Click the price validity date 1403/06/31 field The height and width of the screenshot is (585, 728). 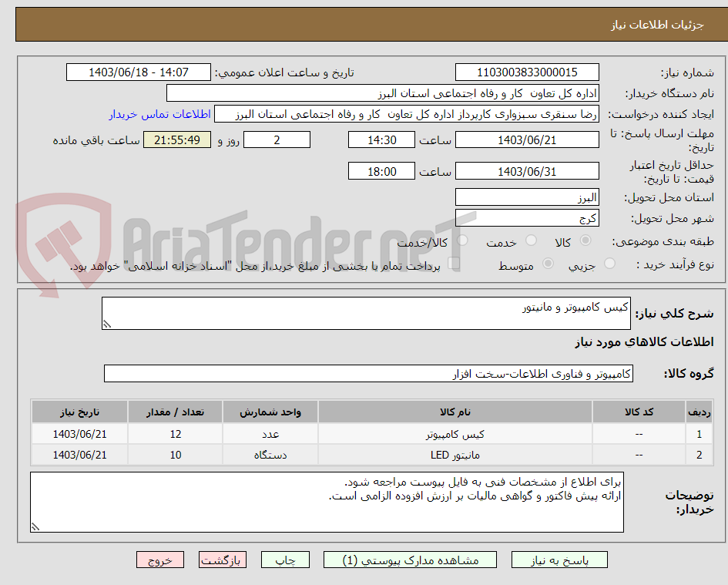[527, 171]
